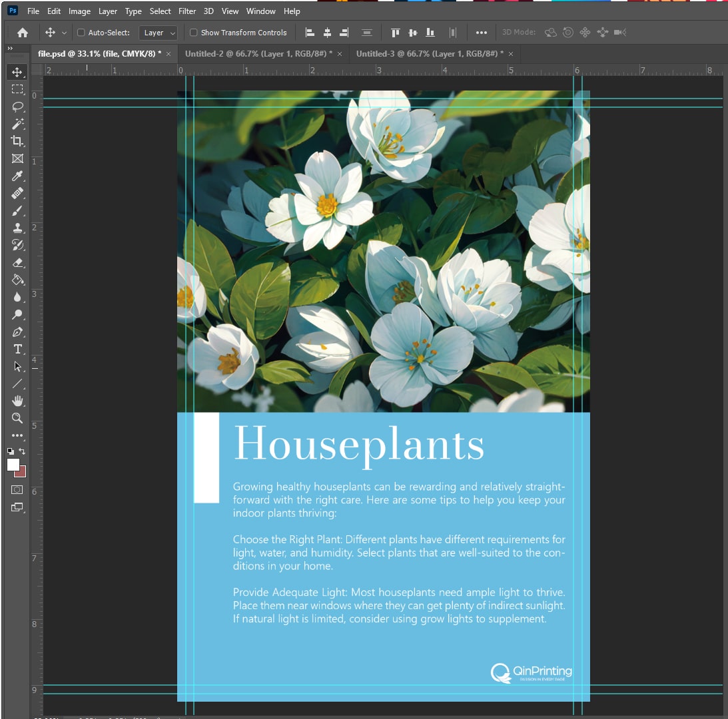This screenshot has width=728, height=719.
Task: Select the Frame tool
Action: click(17, 158)
